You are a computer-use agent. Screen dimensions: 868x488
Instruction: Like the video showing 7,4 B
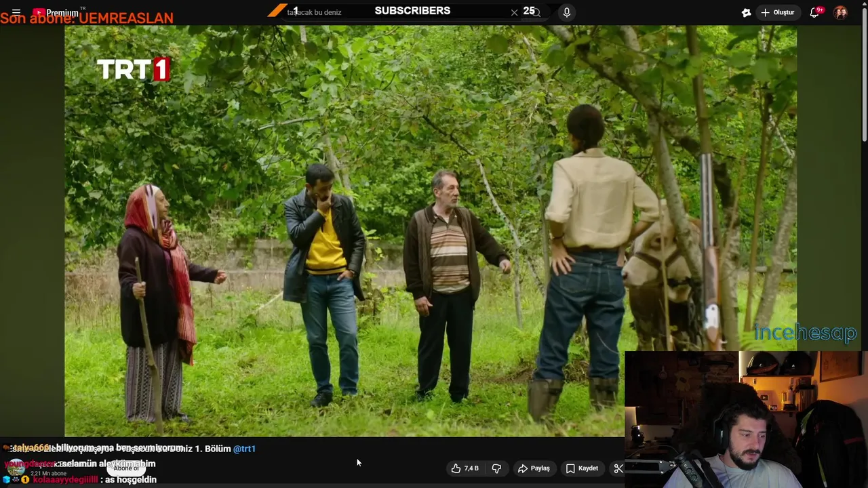point(465,468)
